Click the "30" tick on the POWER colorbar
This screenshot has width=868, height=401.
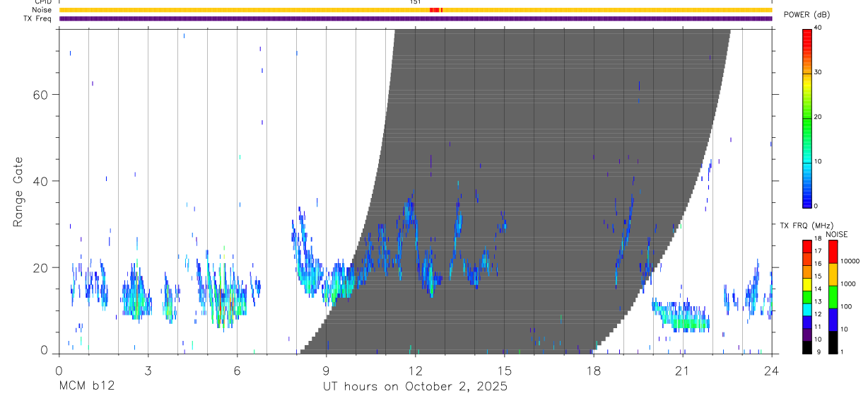(818, 72)
